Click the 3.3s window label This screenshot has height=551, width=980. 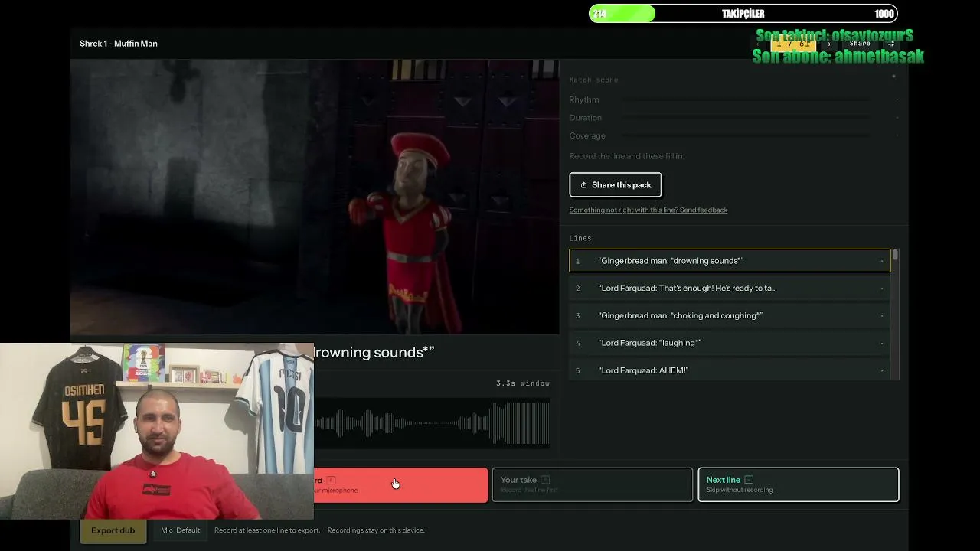pyautogui.click(x=523, y=383)
